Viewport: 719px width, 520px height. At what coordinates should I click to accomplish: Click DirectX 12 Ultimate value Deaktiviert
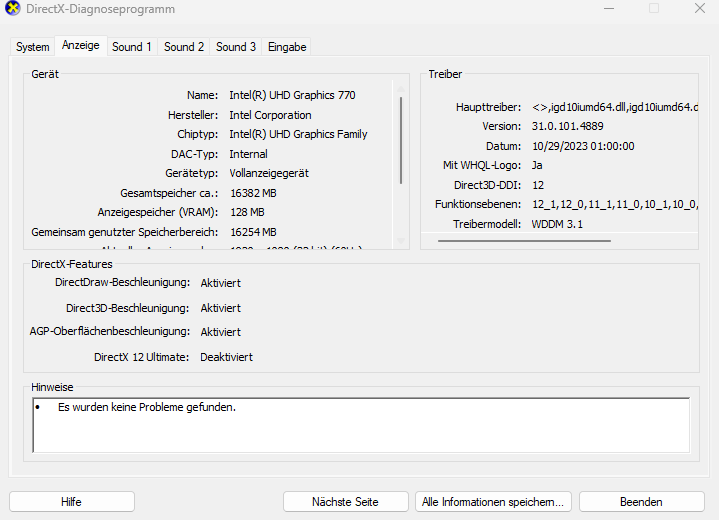227,357
